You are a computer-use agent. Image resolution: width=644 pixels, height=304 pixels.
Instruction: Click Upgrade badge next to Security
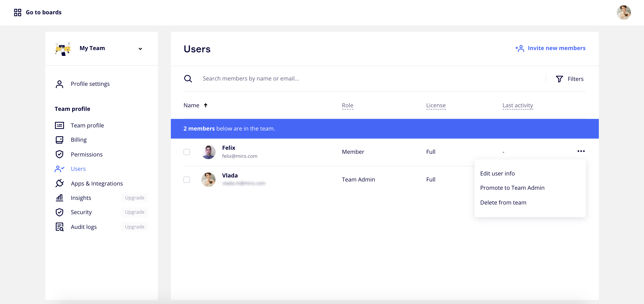pyautogui.click(x=134, y=212)
